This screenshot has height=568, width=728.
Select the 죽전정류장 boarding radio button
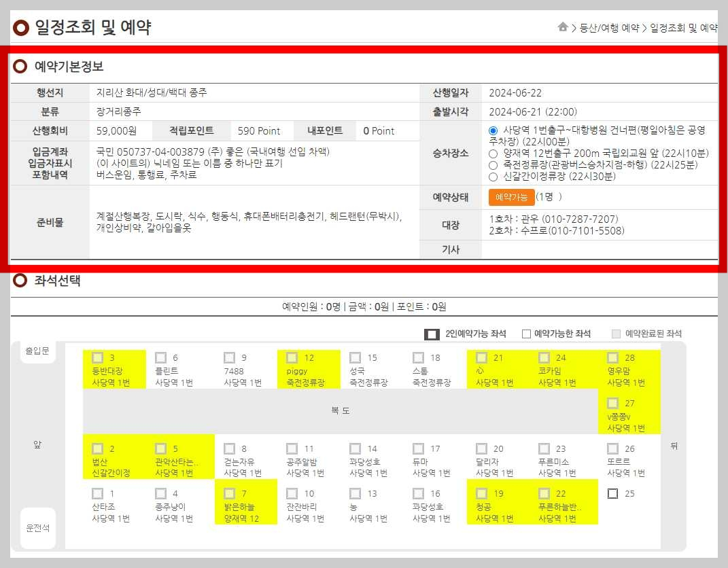coord(493,165)
